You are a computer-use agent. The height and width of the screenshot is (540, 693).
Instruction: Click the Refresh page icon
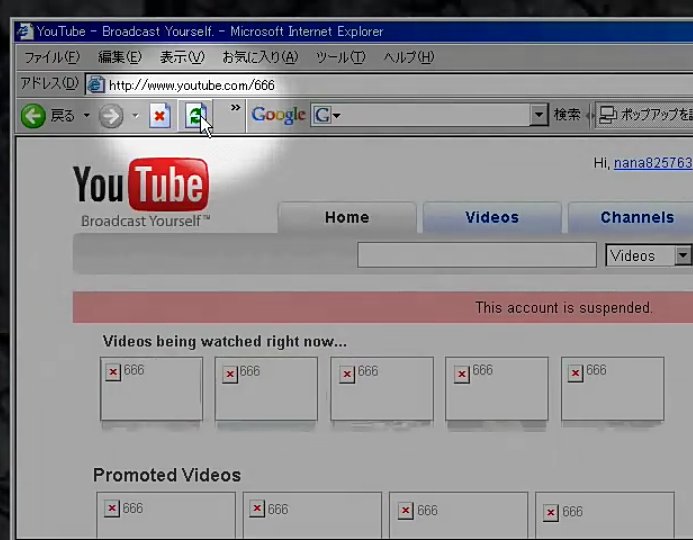(195, 116)
